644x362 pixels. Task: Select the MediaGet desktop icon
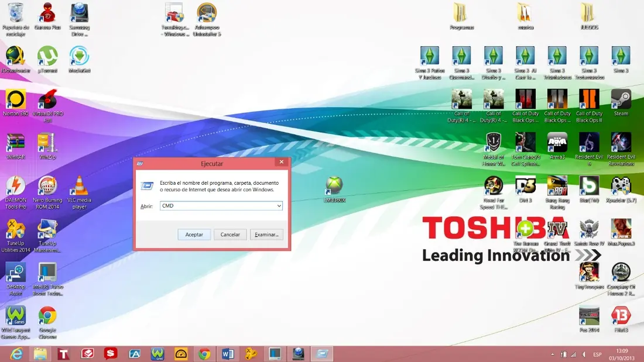[x=79, y=60]
